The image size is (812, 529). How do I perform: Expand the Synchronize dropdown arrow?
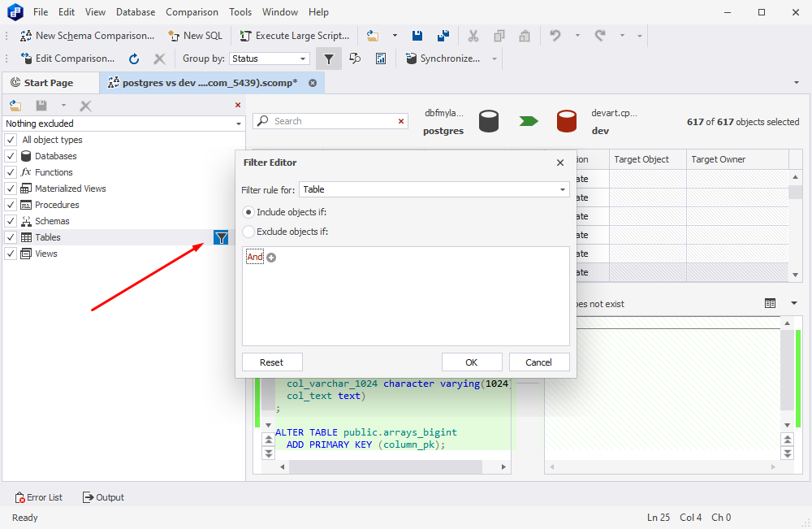495,59
